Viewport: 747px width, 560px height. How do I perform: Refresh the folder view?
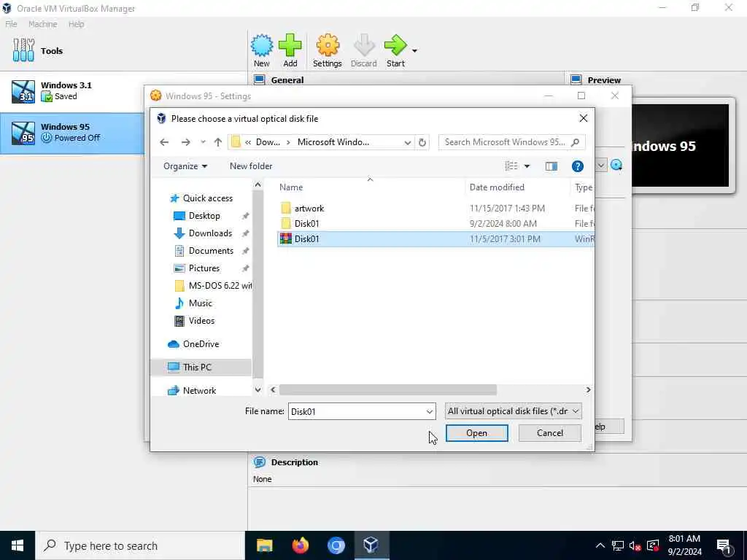click(422, 142)
